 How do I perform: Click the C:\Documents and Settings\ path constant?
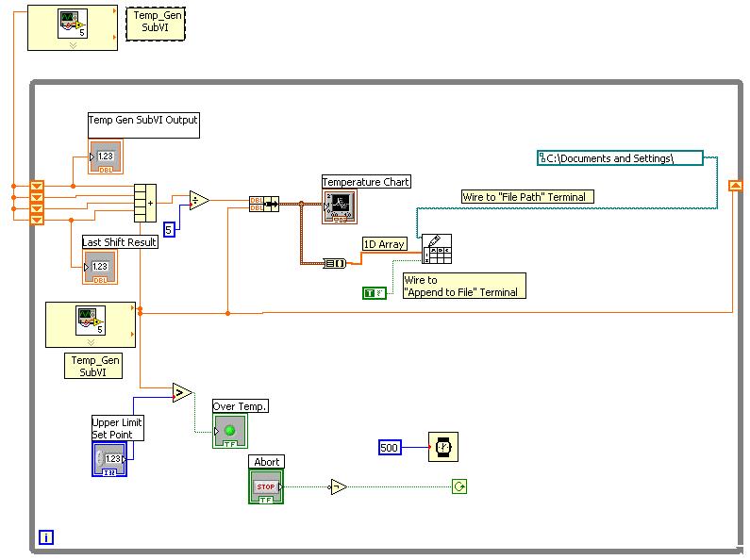pos(619,158)
